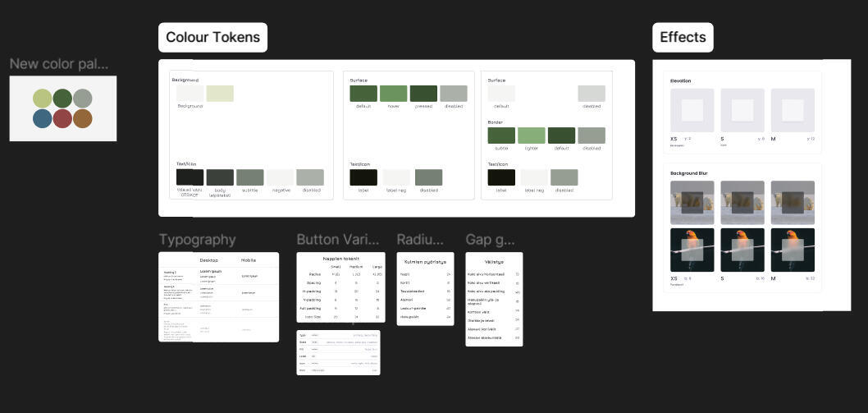
Task: Click the M polar bear blur thumbnail
Action: 793,202
